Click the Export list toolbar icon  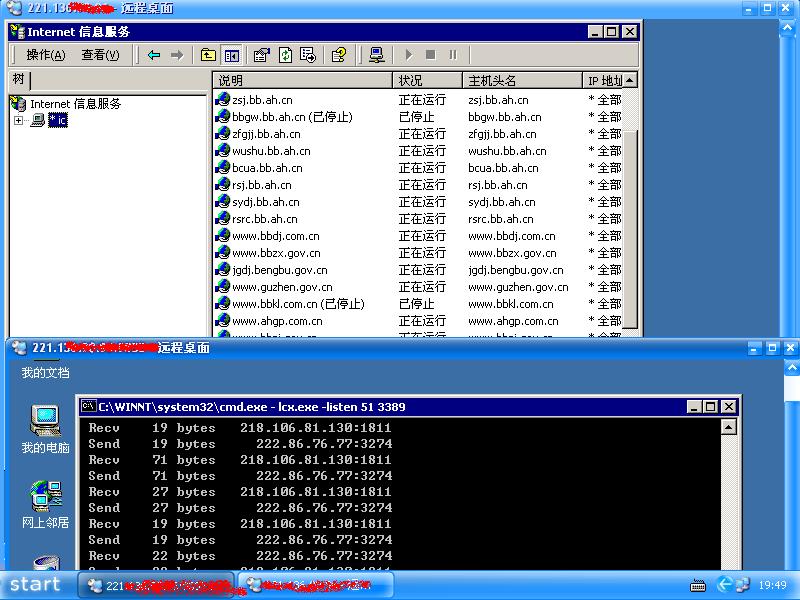308,55
